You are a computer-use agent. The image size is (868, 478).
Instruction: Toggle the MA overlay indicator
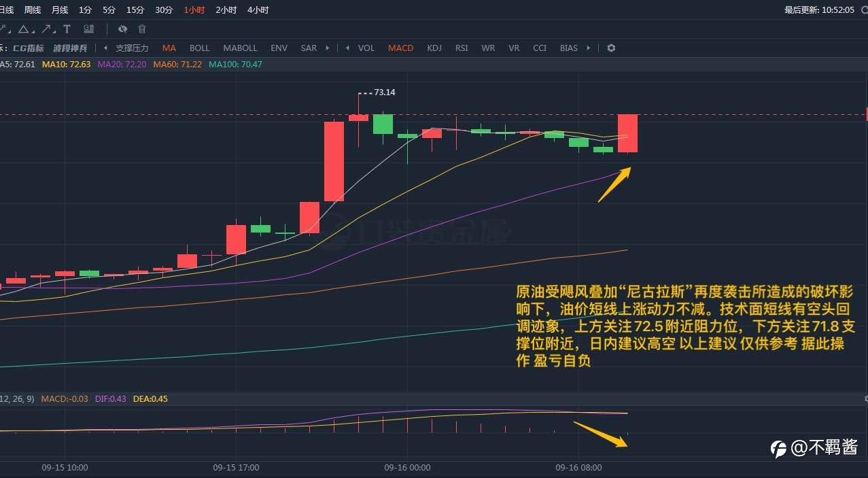169,48
